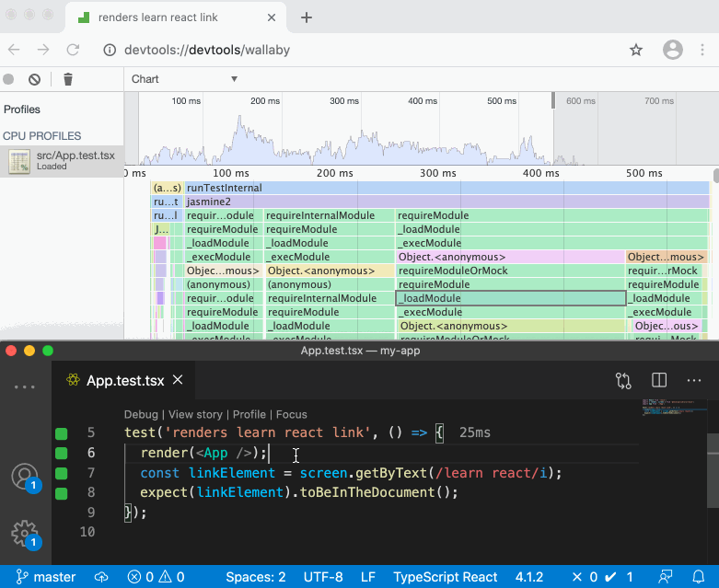The width and height of the screenshot is (719, 588).
Task: Open the browser profile avatar
Action: pyautogui.click(x=673, y=50)
